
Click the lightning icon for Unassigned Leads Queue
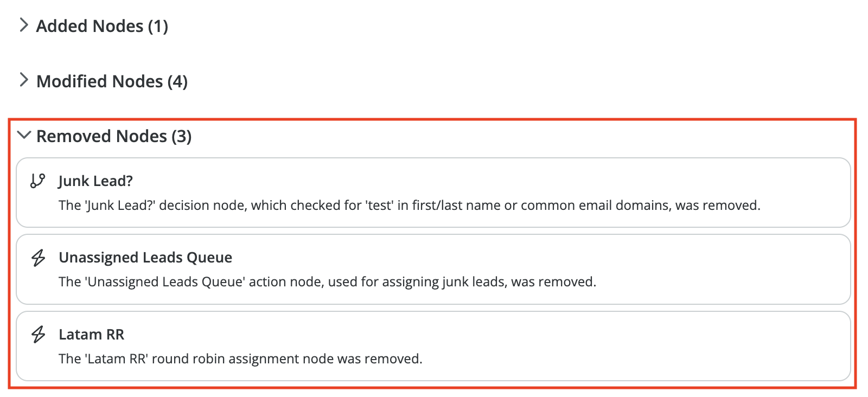click(x=38, y=258)
